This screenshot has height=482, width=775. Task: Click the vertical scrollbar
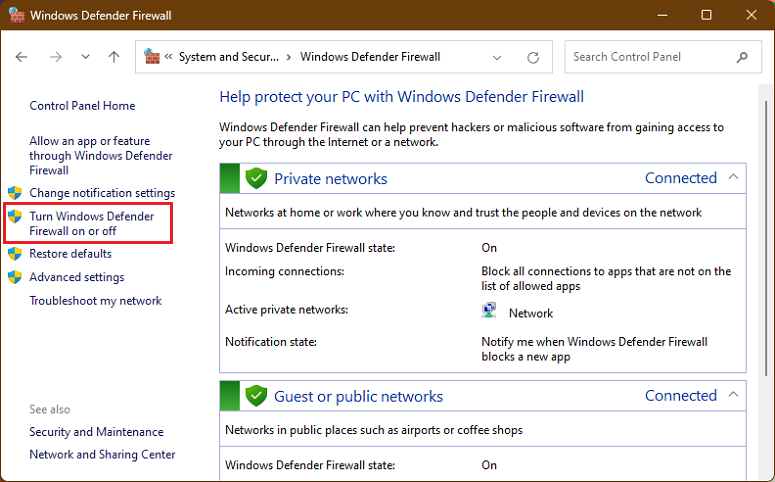766,237
